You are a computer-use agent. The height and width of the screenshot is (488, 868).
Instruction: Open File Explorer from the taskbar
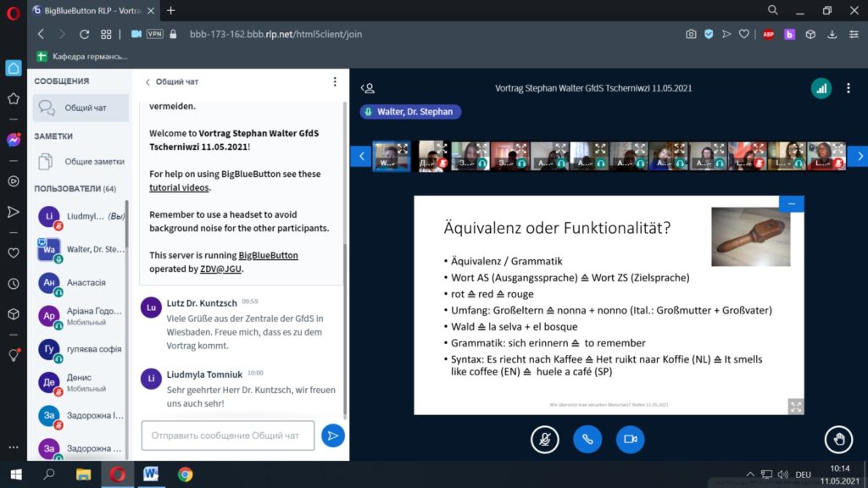pos(84,474)
